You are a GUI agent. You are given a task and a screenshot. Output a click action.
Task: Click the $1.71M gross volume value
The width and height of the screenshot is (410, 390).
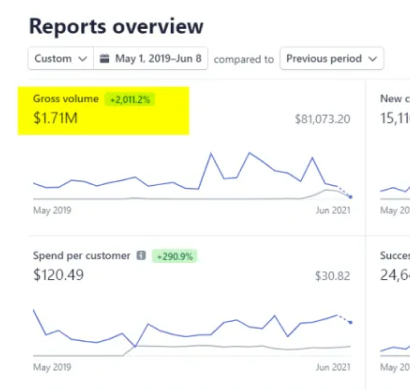[55, 118]
